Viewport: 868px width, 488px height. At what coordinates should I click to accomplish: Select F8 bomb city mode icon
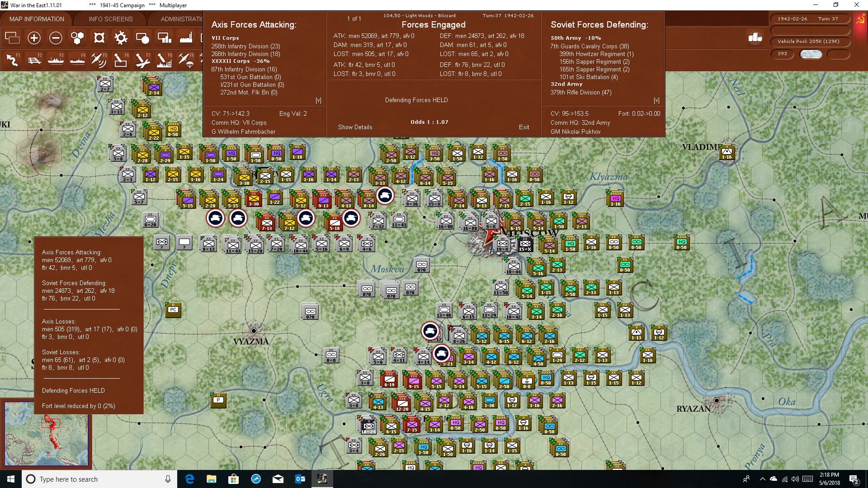coord(164,60)
